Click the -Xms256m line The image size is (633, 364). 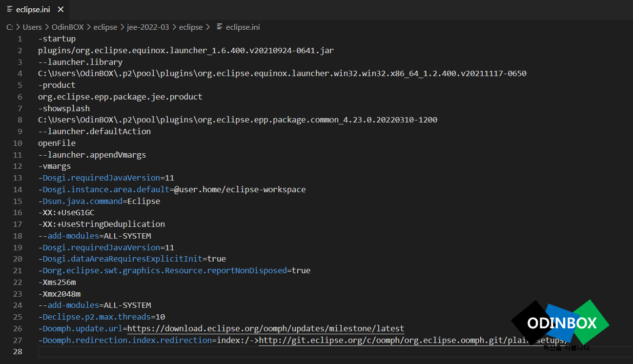(57, 283)
